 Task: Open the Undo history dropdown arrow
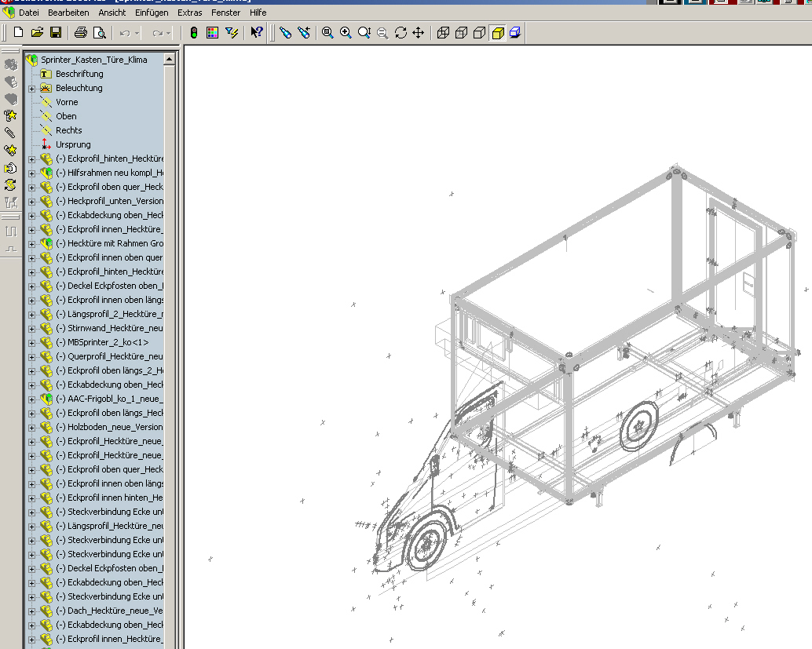(x=137, y=32)
